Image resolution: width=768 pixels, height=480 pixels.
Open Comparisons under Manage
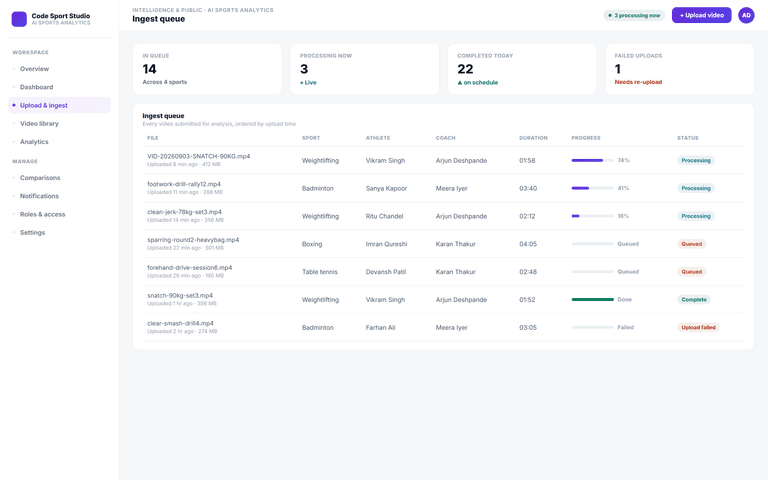pos(59,178)
